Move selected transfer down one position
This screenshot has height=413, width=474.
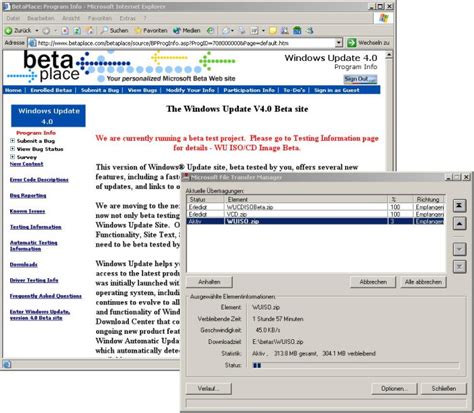[x=459, y=249]
